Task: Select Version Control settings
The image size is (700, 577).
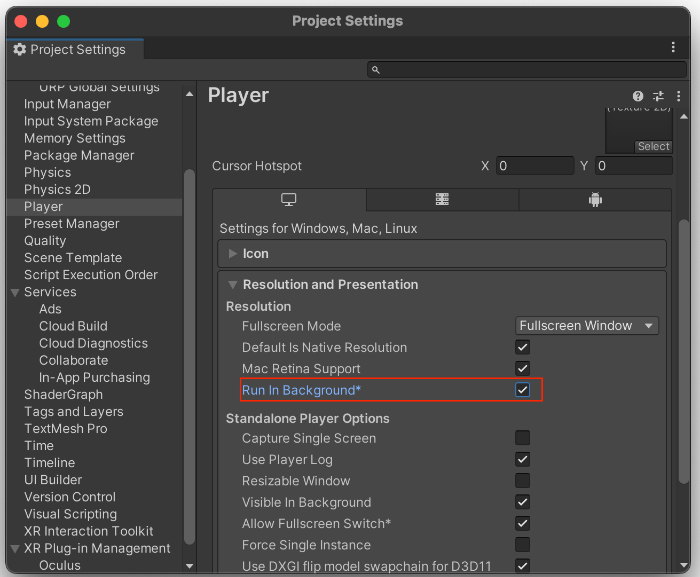Action: pos(70,497)
